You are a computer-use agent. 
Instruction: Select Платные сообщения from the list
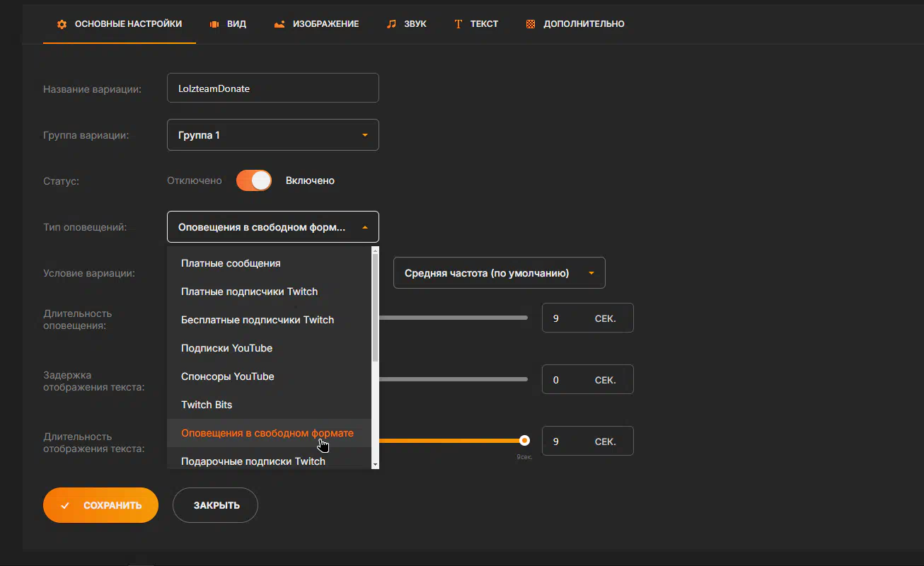(x=231, y=263)
